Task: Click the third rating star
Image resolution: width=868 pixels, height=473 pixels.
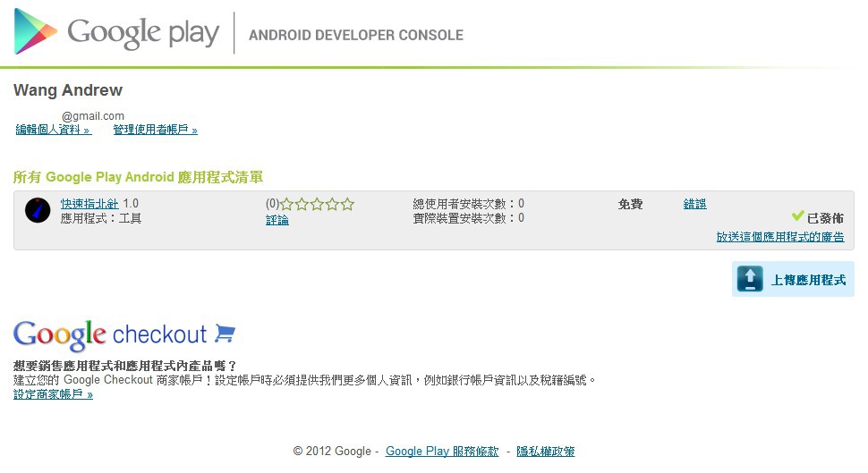Action: [x=318, y=205]
